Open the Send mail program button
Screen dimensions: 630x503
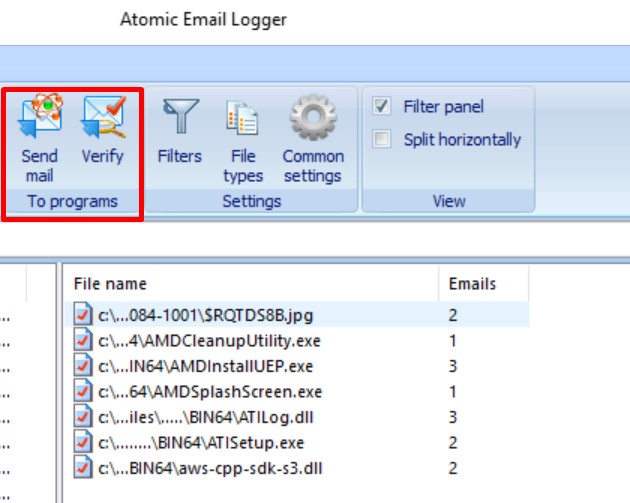click(x=39, y=138)
